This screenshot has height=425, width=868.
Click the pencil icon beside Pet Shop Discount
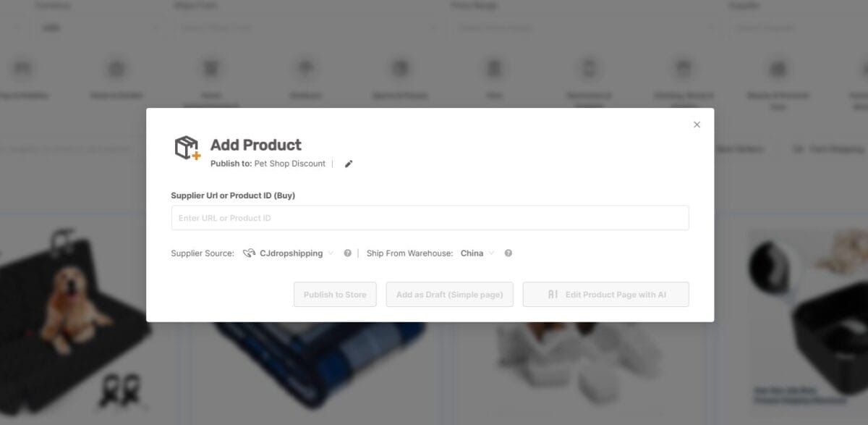tap(349, 164)
